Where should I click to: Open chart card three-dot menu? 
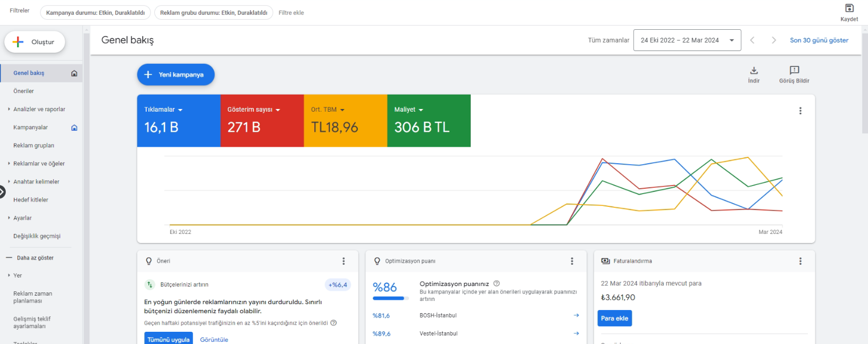(x=800, y=111)
